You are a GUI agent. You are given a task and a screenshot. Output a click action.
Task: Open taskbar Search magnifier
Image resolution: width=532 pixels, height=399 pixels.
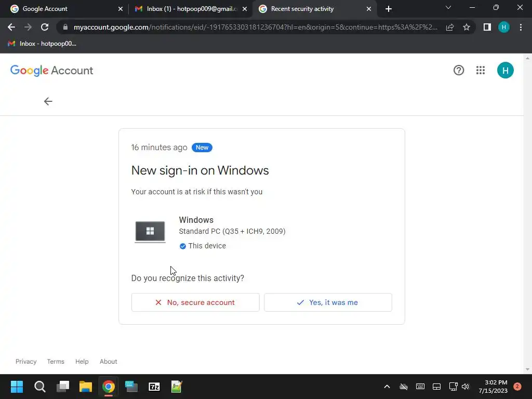point(39,387)
